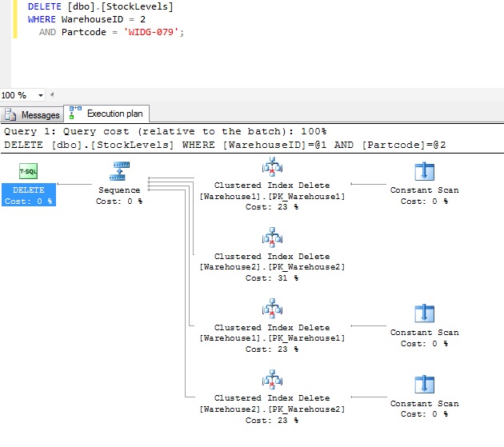Switch to the Messages tab
This screenshot has width=504, height=447.
coord(32,114)
